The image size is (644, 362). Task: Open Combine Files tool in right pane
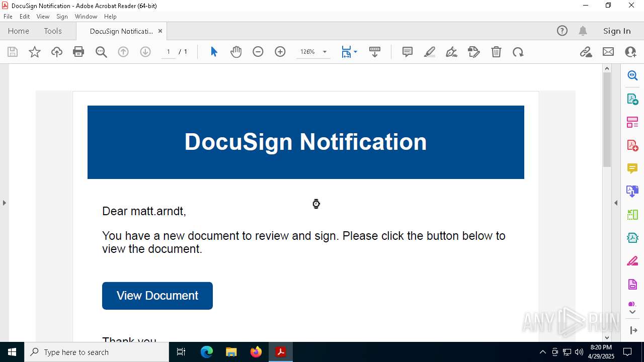632,192
